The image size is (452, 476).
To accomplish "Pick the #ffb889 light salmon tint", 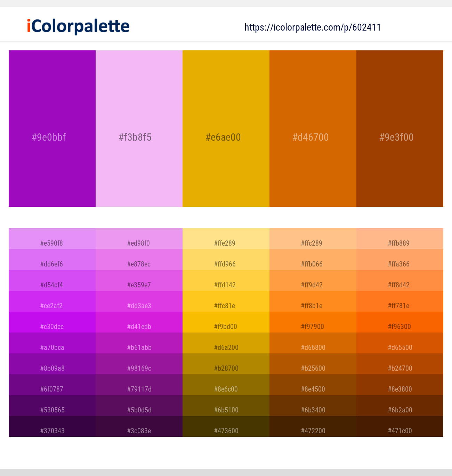I will (x=400, y=239).
